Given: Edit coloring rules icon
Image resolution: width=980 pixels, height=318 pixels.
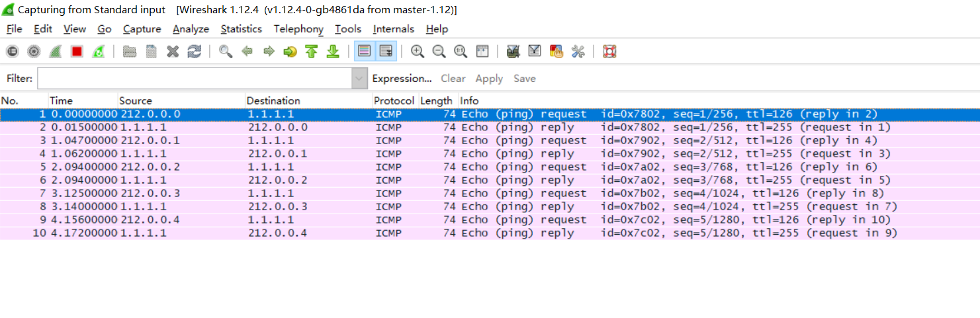Looking at the screenshot, I should click(557, 52).
